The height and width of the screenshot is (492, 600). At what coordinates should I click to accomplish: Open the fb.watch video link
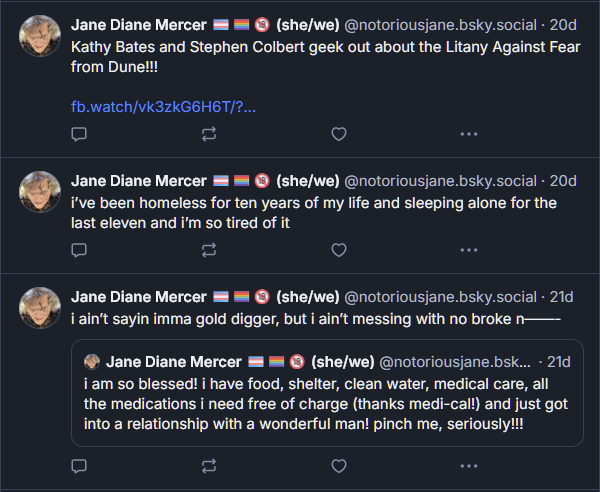pyautogui.click(x=163, y=107)
